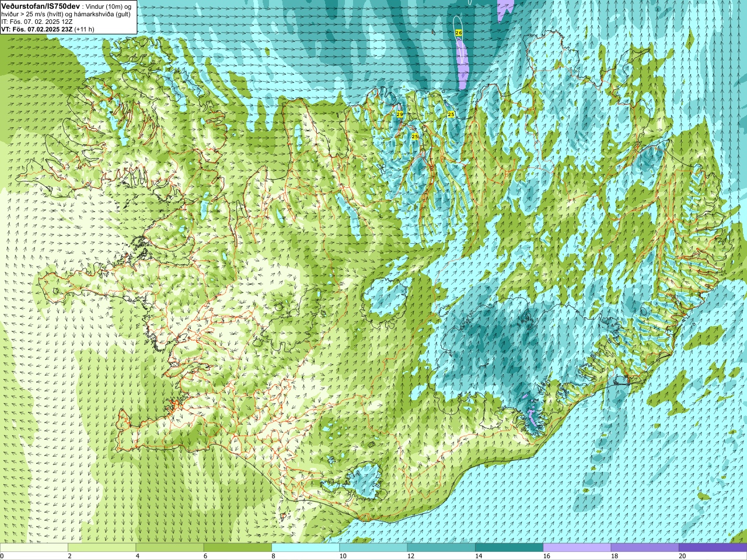This screenshot has width=747, height=560.
Task: Click the color scale tick label 12
Action: [x=411, y=556]
